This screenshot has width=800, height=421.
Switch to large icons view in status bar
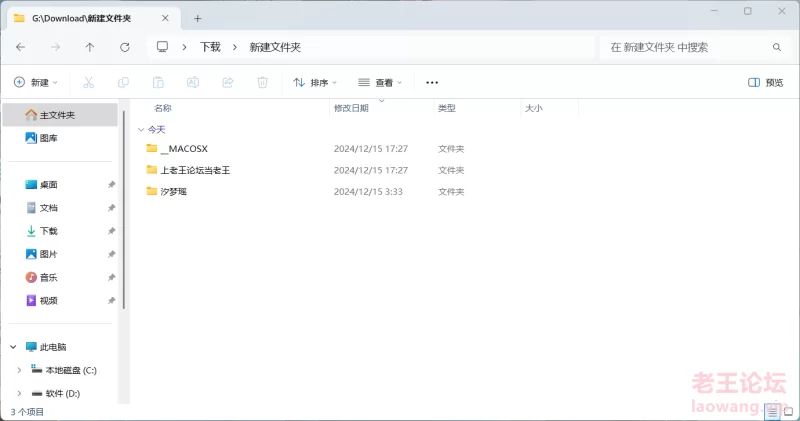788,411
